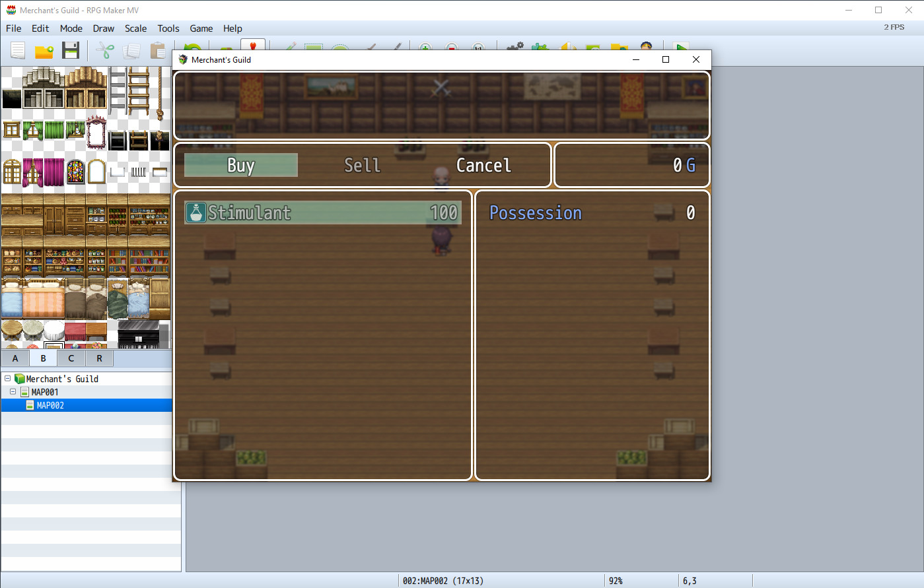Screen dimensions: 924x588
Task: Save the project with the floppy disk icon
Action: pyautogui.click(x=71, y=51)
